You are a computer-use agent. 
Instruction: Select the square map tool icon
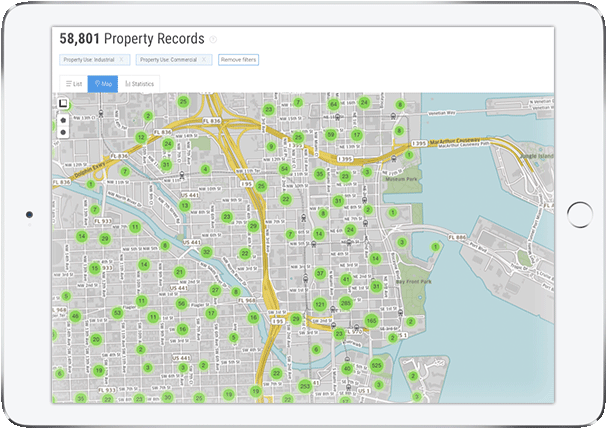coord(63,104)
